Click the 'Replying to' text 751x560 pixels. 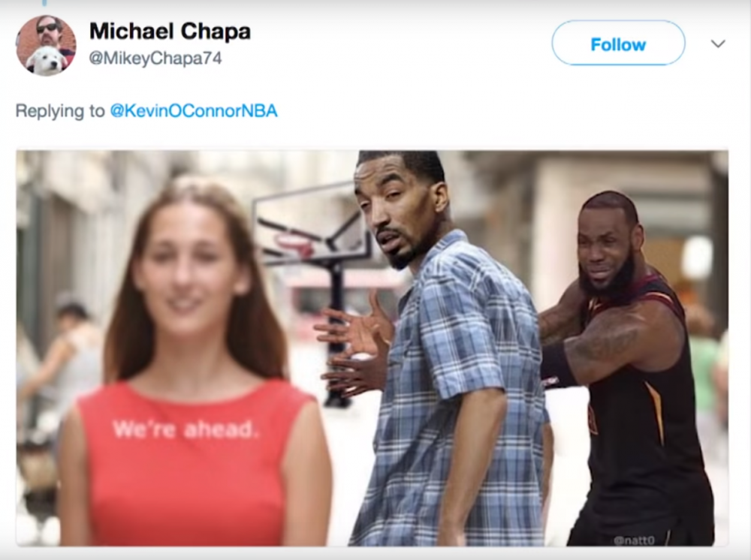(x=60, y=111)
